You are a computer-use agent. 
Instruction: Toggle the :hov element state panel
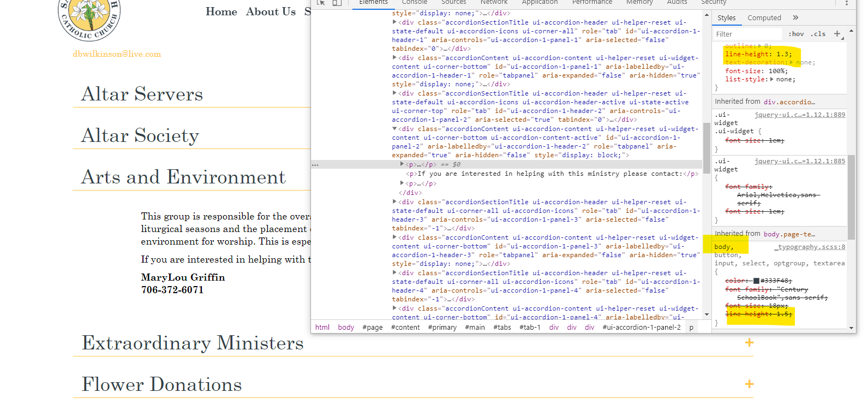click(x=796, y=34)
